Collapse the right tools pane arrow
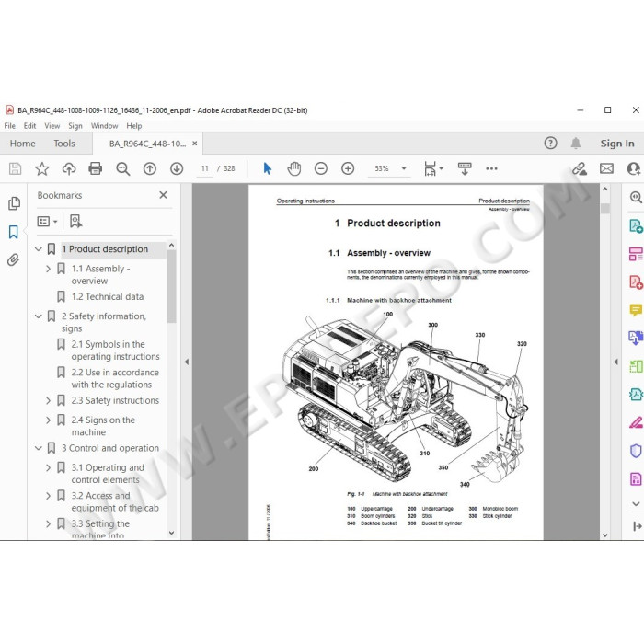The width and height of the screenshot is (644, 644). (x=615, y=362)
